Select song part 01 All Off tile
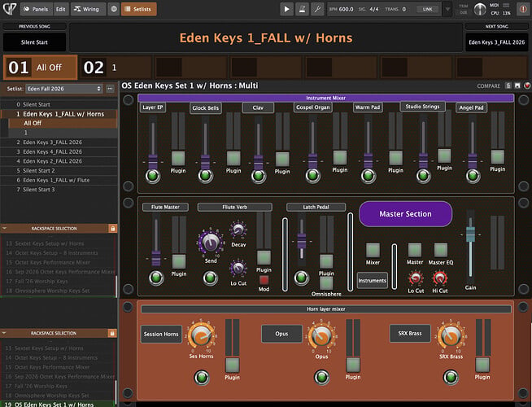Screen dimensions: 532x407 (x=41, y=68)
